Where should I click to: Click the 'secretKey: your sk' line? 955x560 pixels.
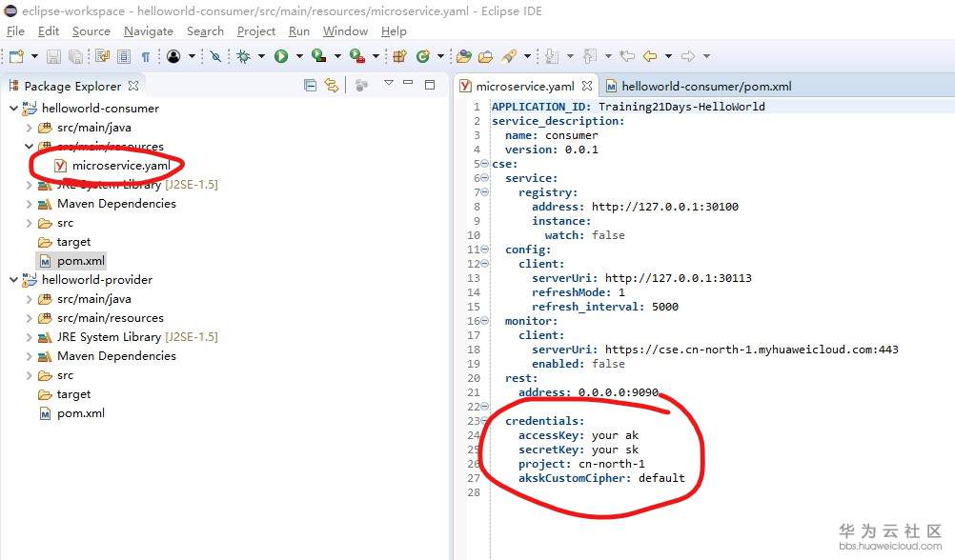click(x=578, y=450)
